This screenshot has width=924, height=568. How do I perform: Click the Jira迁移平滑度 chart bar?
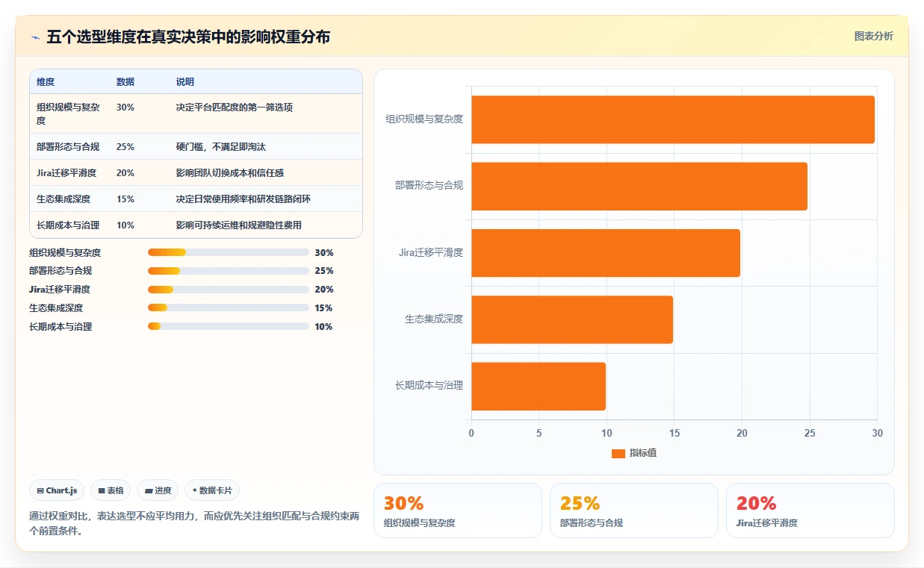point(606,253)
